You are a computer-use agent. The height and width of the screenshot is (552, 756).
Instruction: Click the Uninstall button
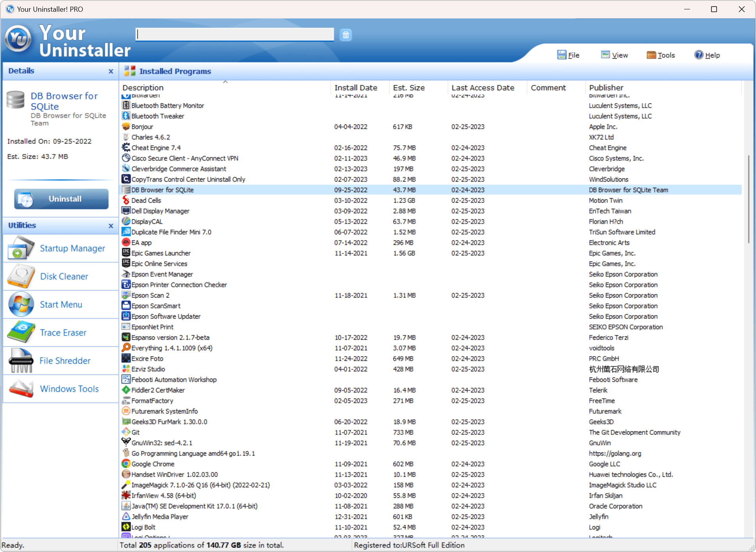[x=61, y=199]
